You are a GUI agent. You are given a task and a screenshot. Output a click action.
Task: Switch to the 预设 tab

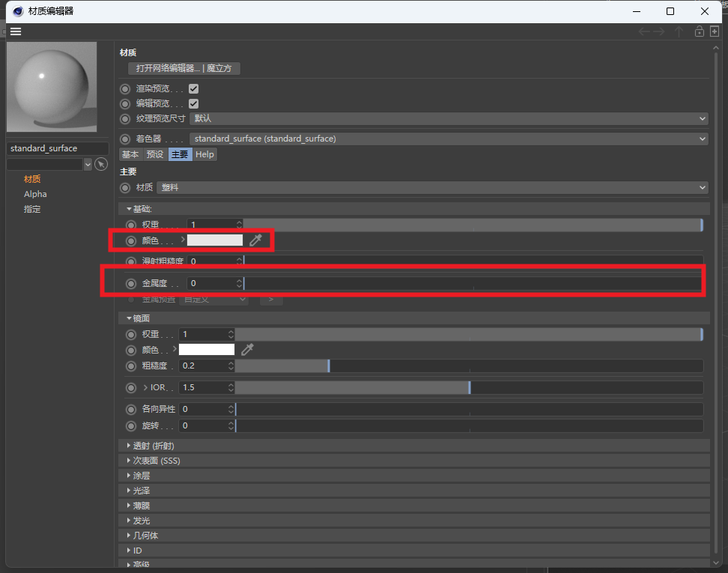[x=154, y=154]
